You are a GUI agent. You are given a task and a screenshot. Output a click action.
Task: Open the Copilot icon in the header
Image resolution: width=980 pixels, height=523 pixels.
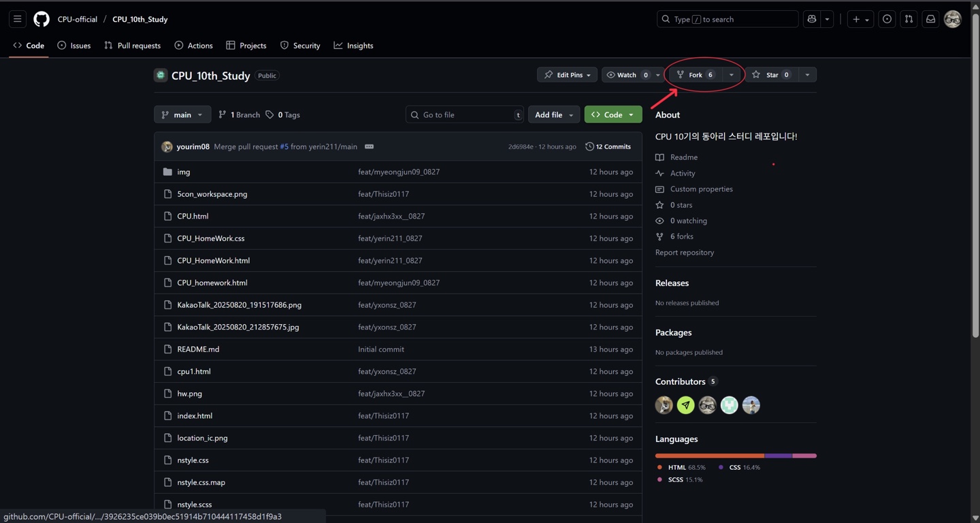click(x=812, y=19)
